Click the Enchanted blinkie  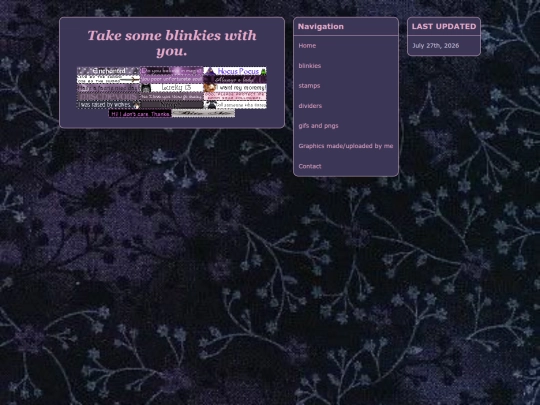tap(108, 71)
